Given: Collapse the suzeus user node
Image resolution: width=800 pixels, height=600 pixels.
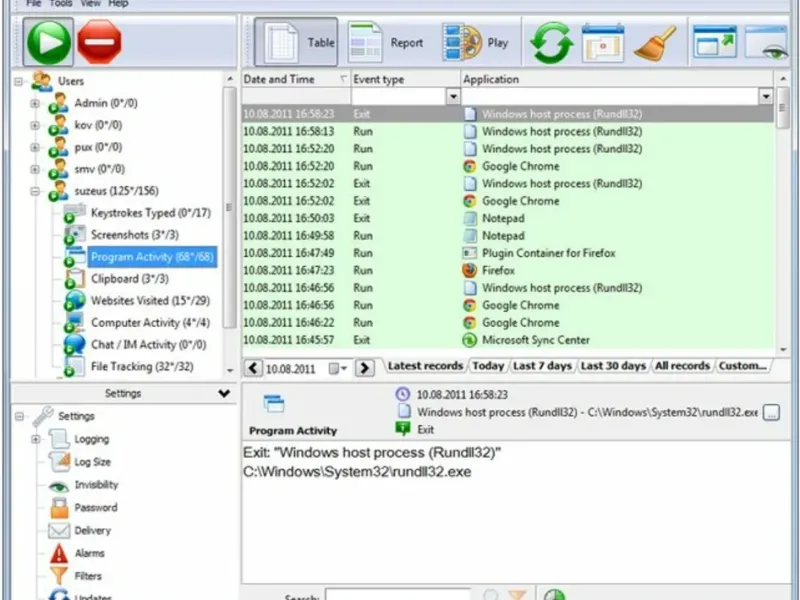Looking at the screenshot, I should 35,191.
